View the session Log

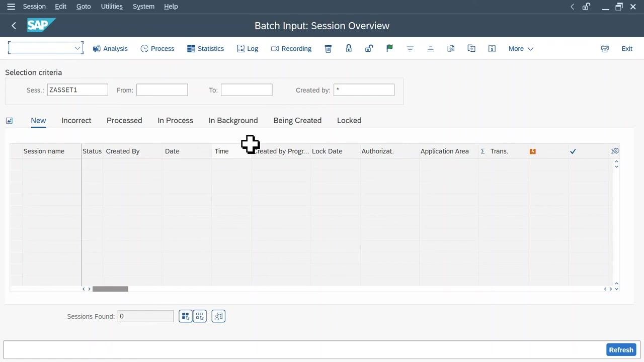pyautogui.click(x=248, y=49)
